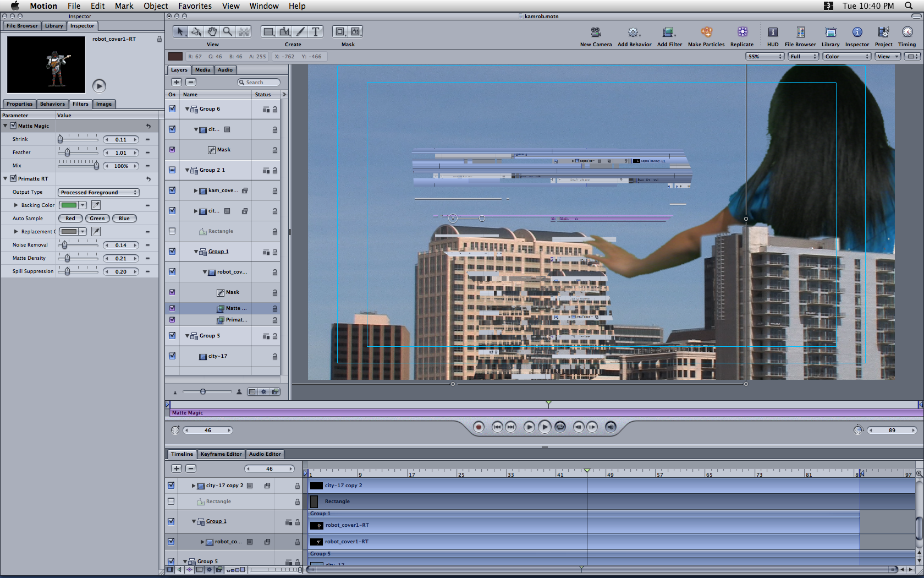Switch to the Keyframe Editor tab
Image resolution: width=924 pixels, height=578 pixels.
pyautogui.click(x=221, y=454)
